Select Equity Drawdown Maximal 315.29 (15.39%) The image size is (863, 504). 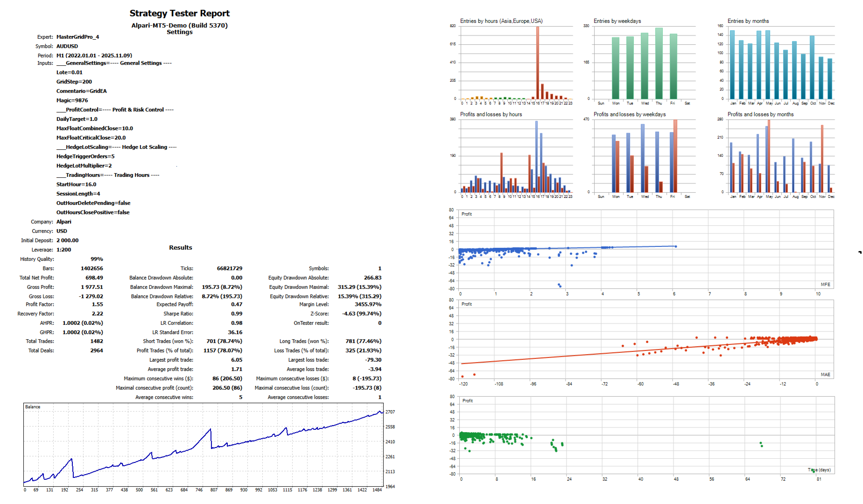click(359, 287)
